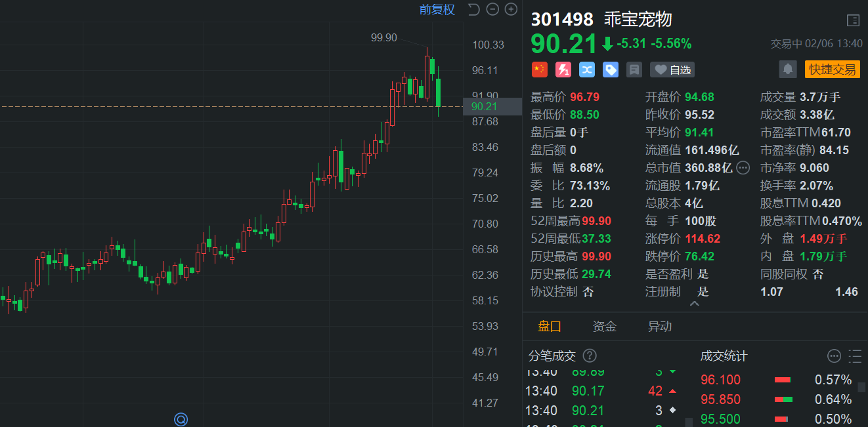Click the 历史最低 value 29.74
Viewport: 868px width, 427px height.
pos(596,274)
